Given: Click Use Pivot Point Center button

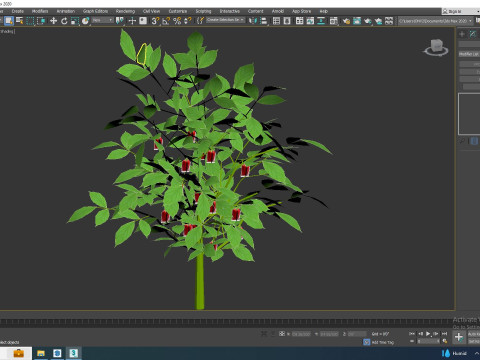Looking at the screenshot, I should (119, 21).
